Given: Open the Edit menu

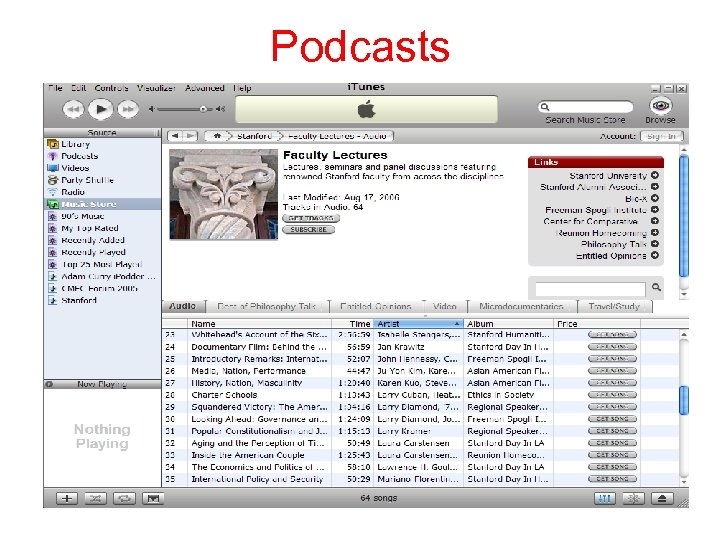Looking at the screenshot, I should click(79, 88).
